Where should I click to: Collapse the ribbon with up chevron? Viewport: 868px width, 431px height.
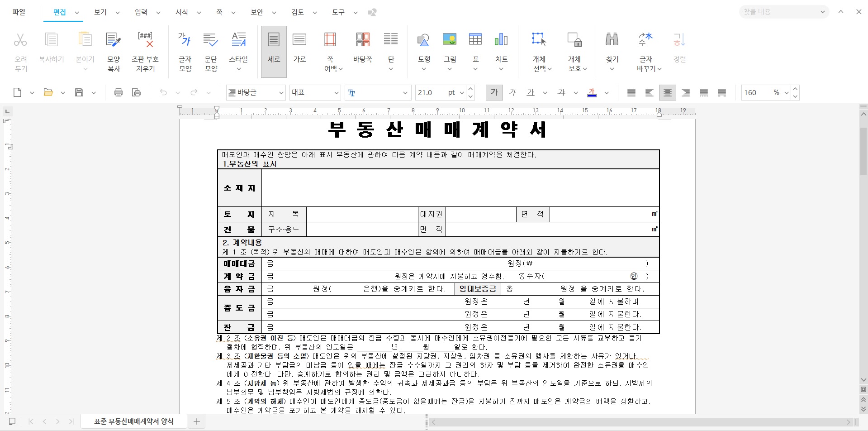pos(841,12)
